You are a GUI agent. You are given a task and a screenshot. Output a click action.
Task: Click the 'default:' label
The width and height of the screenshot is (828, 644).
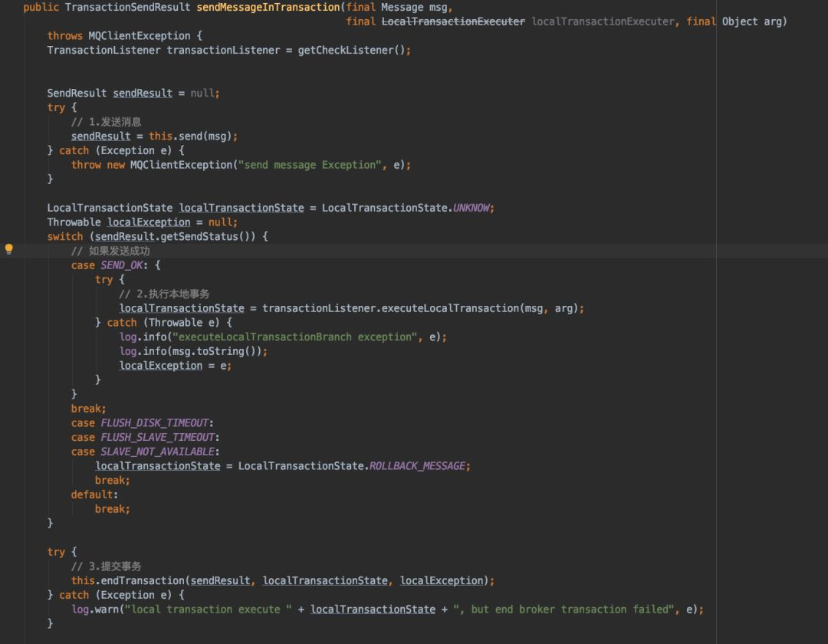point(94,495)
